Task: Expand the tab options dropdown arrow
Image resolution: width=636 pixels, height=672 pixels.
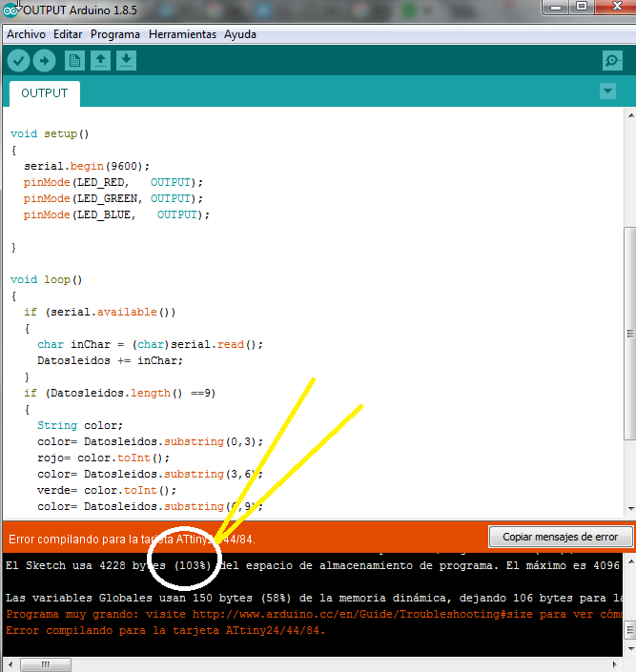Action: click(x=607, y=91)
